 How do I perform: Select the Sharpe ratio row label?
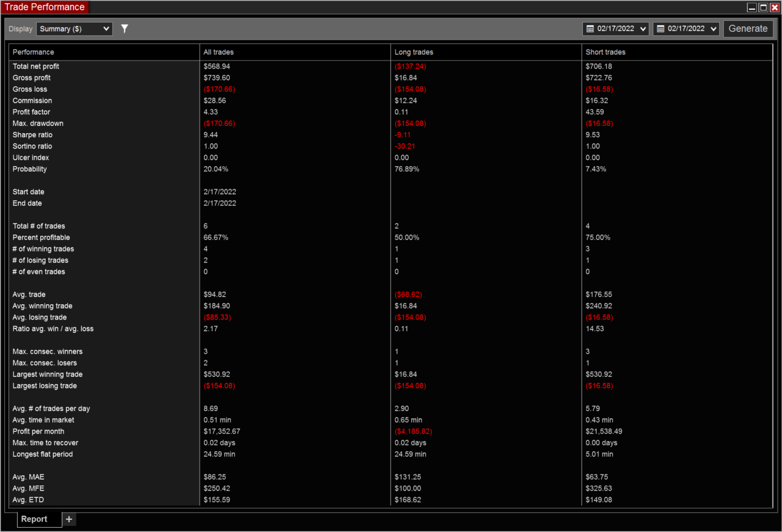(32, 135)
